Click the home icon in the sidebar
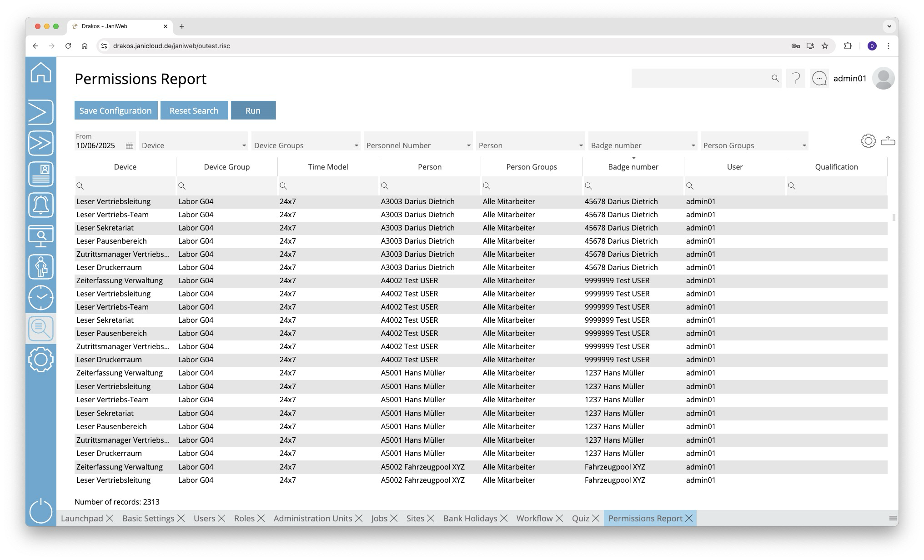This screenshot has height=560, width=924. click(x=41, y=73)
